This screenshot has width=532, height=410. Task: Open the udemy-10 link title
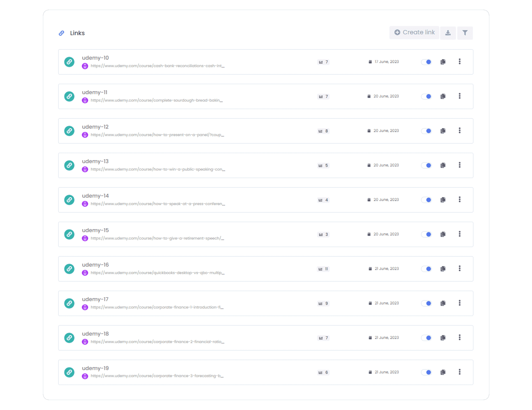(95, 58)
